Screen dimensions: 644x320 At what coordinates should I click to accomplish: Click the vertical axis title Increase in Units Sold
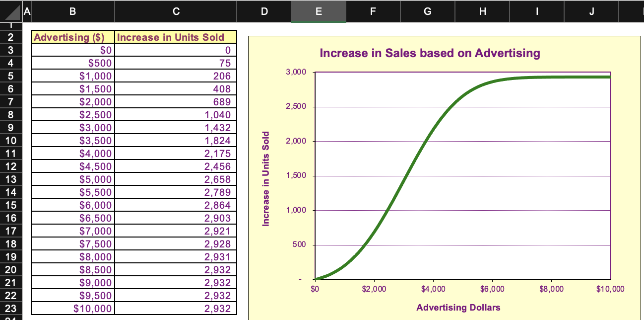265,179
